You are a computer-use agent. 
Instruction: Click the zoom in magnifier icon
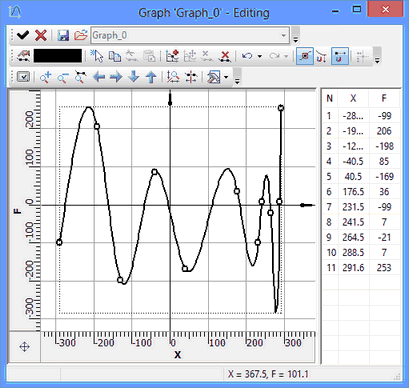coord(46,77)
